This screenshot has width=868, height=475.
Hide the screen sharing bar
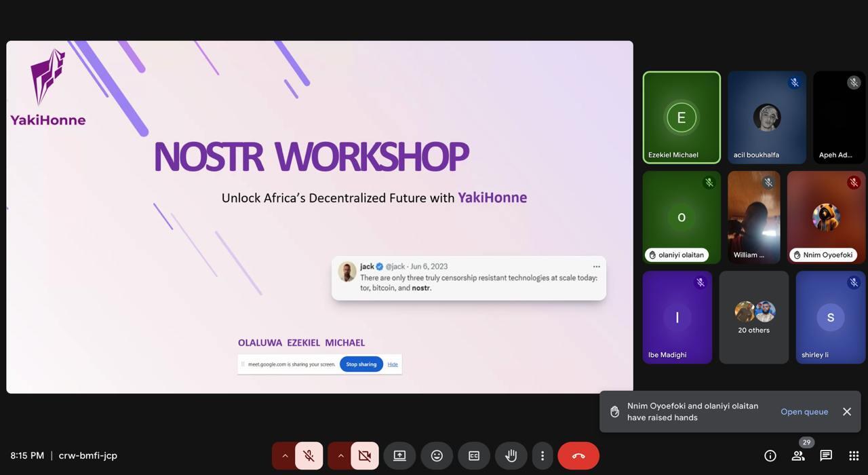(x=393, y=364)
